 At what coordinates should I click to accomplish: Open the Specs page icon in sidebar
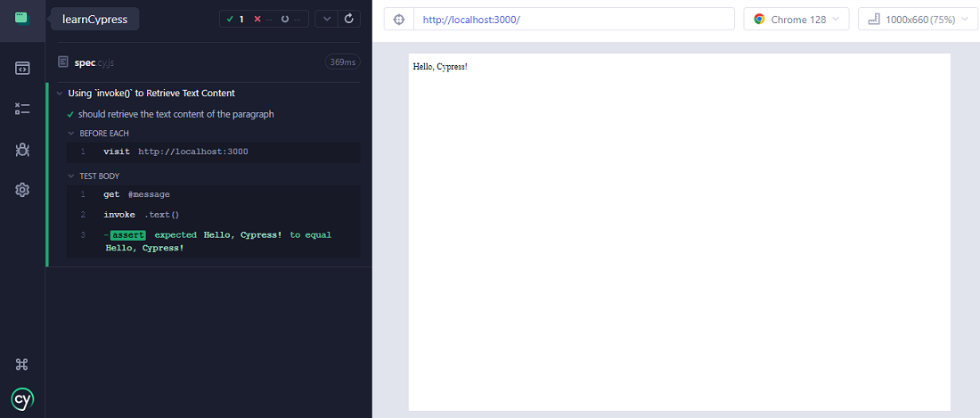[x=22, y=68]
